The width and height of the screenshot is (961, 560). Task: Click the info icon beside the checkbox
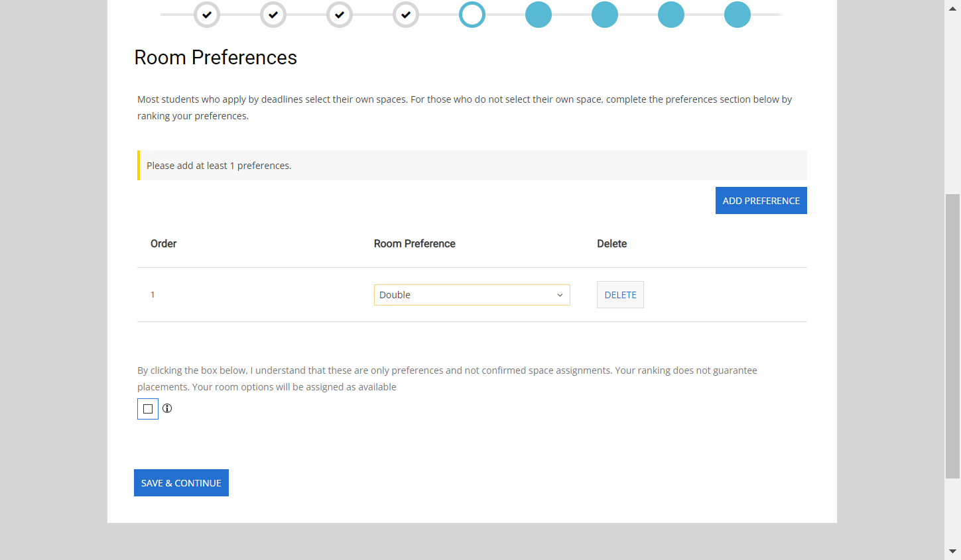(x=167, y=408)
